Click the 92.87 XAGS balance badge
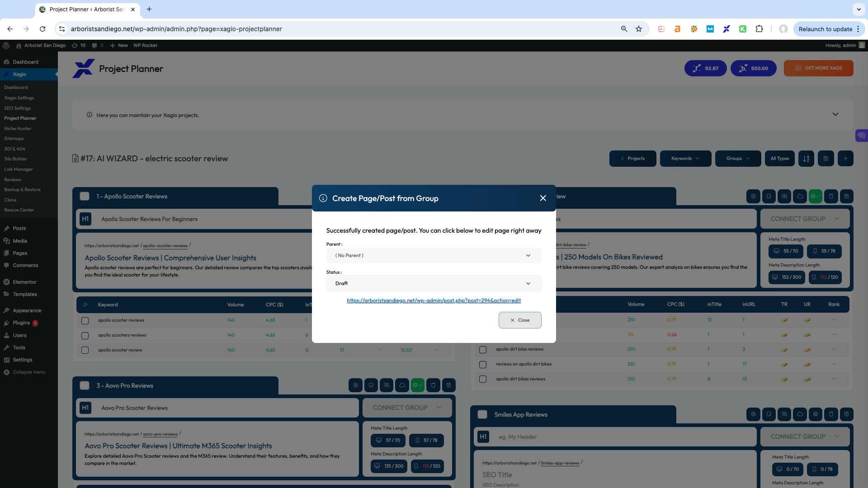This screenshot has height=488, width=868. pyautogui.click(x=706, y=68)
